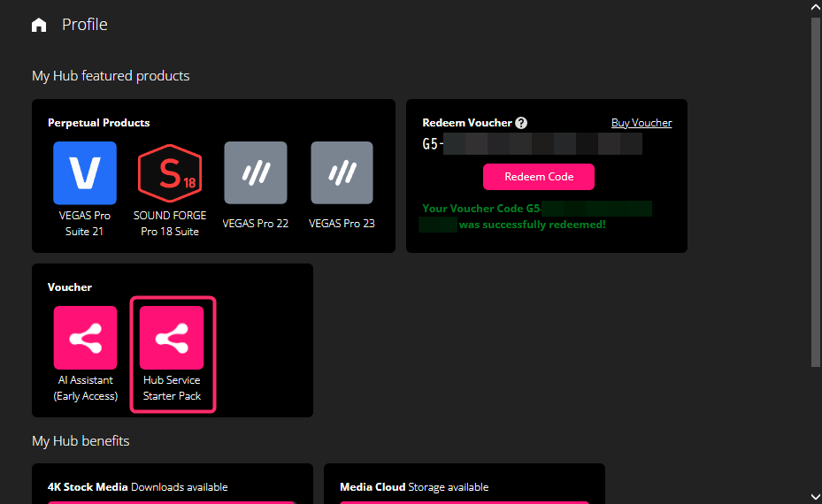The image size is (822, 504).
Task: Click the Profile page title
Action: click(x=85, y=25)
